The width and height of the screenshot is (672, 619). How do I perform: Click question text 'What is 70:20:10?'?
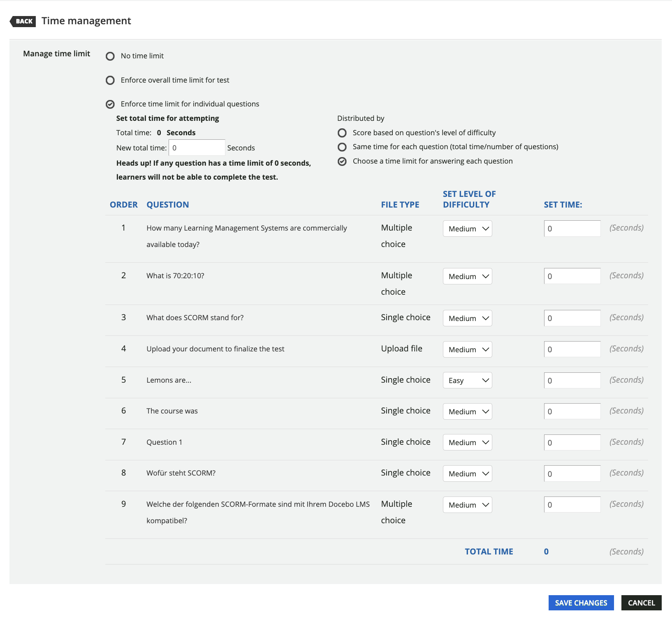click(175, 276)
